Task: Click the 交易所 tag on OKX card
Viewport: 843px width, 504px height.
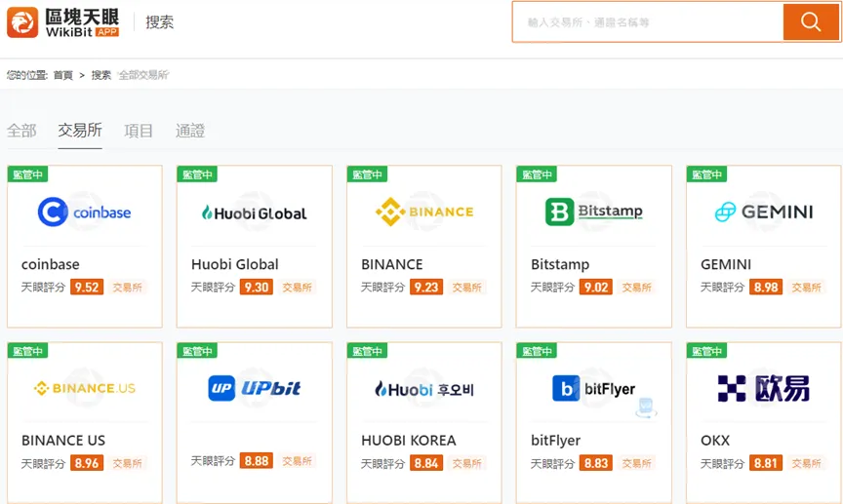Action: pyautogui.click(x=807, y=463)
